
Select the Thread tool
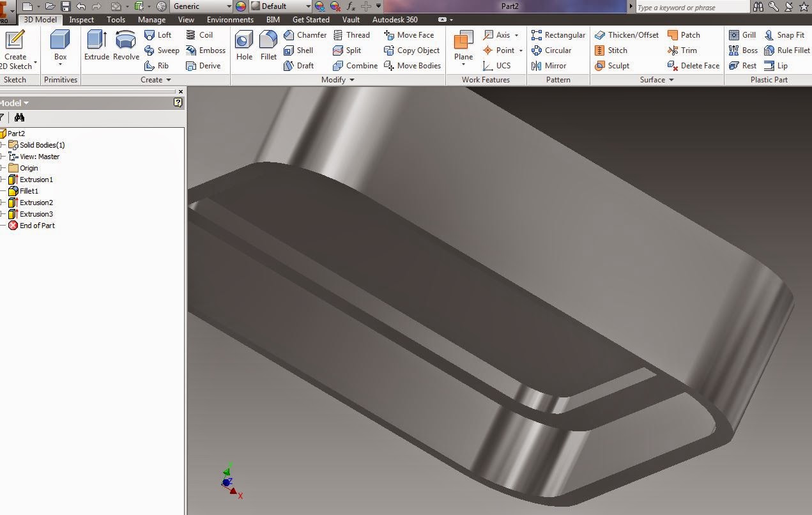point(351,35)
